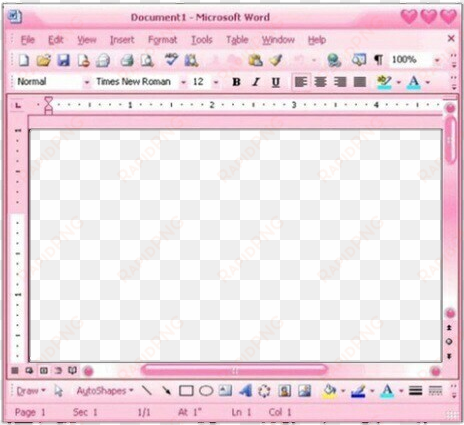The image size is (464, 425).
Task: Insert Clip Art
Action: [284, 391]
